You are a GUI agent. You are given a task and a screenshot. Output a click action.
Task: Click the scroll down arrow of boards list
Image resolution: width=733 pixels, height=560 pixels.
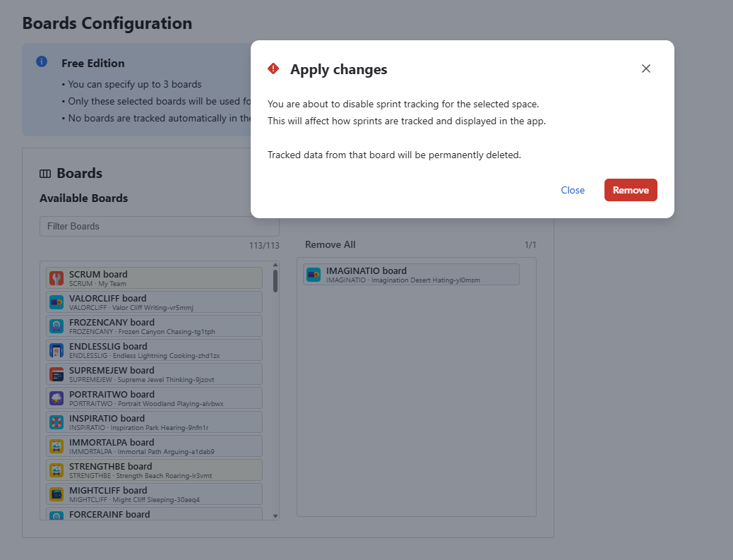(275, 516)
